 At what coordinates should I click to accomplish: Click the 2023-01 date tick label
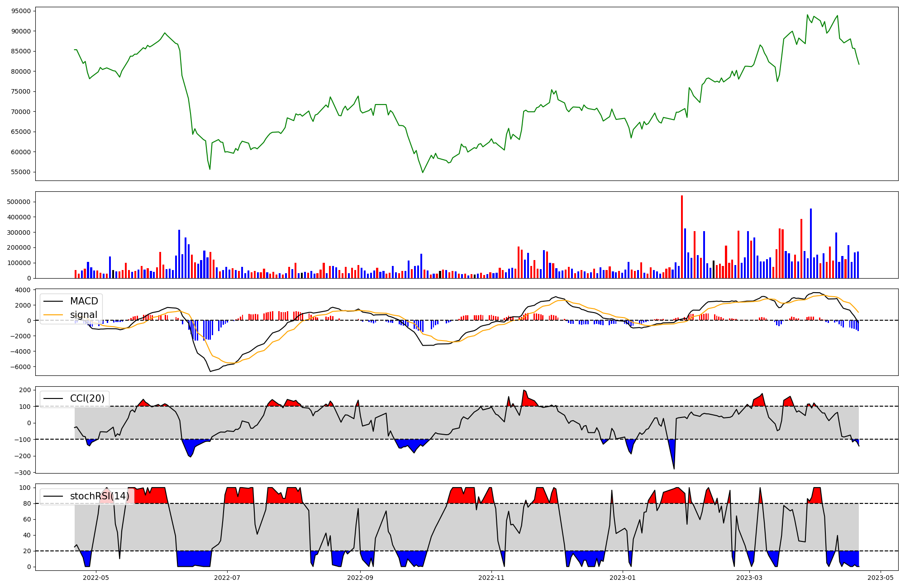point(623,577)
